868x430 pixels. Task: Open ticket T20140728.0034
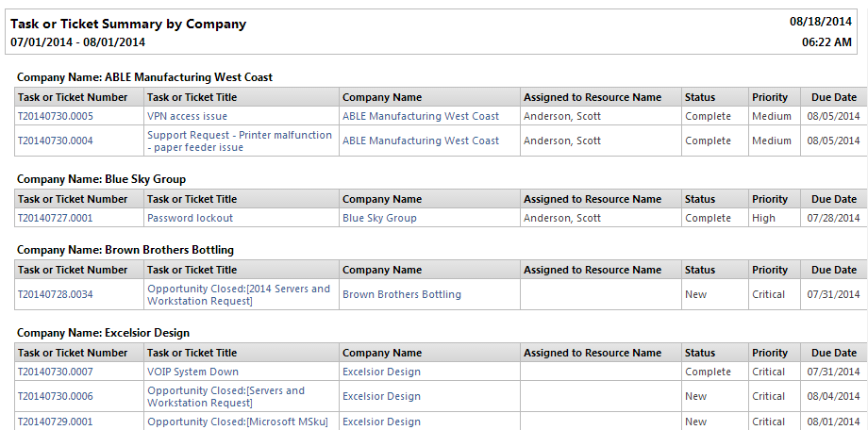point(56,294)
